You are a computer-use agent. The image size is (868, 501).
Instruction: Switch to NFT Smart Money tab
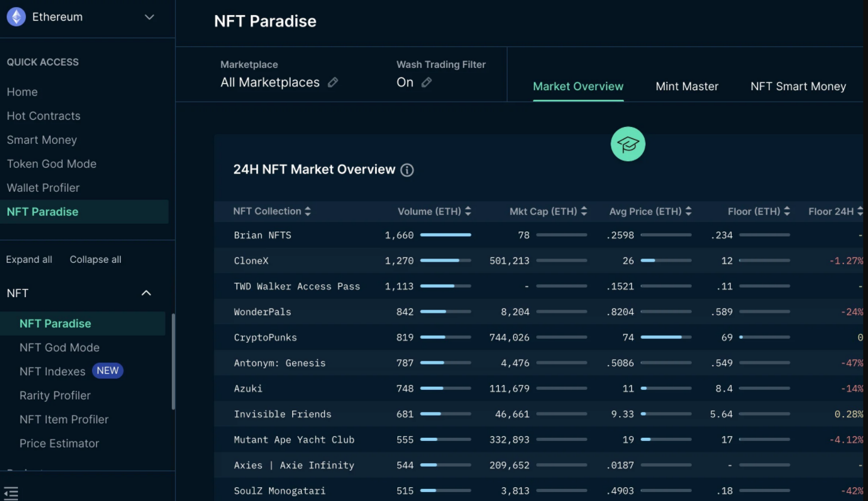coord(798,87)
